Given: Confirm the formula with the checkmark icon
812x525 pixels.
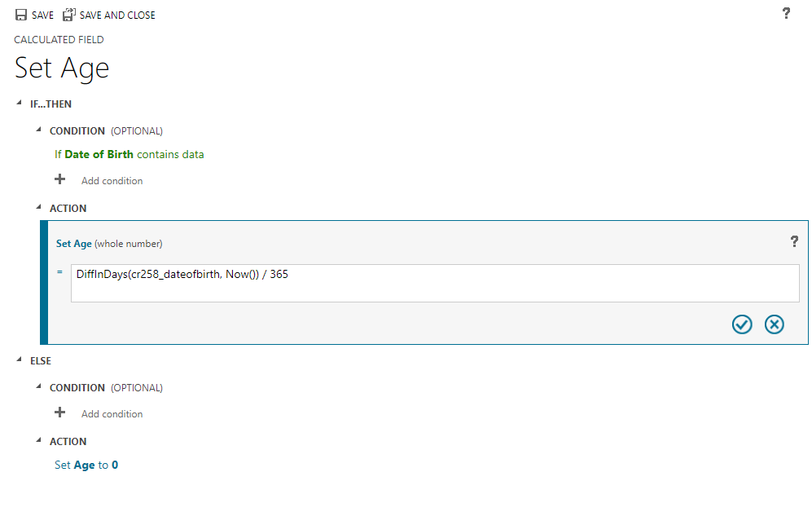Looking at the screenshot, I should tap(741, 324).
